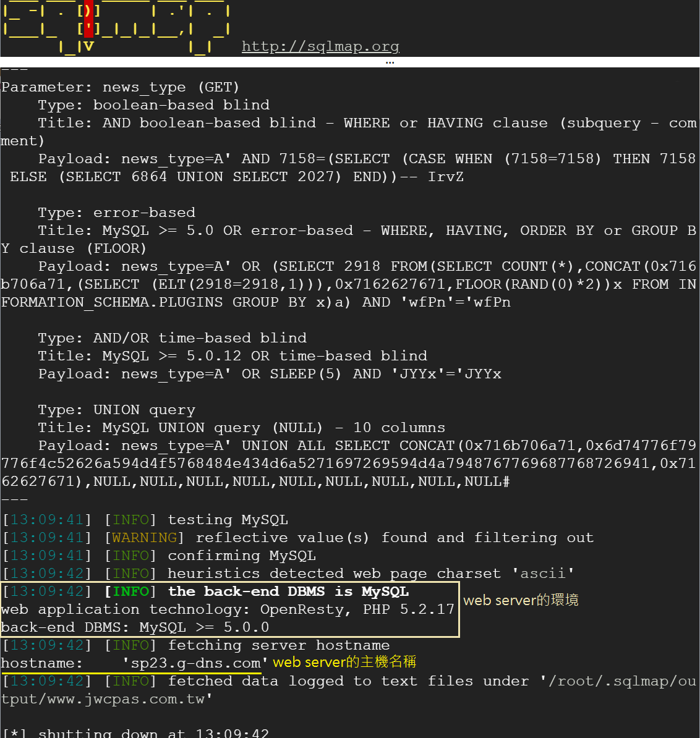Open the http://sqlmap.org link

[320, 46]
